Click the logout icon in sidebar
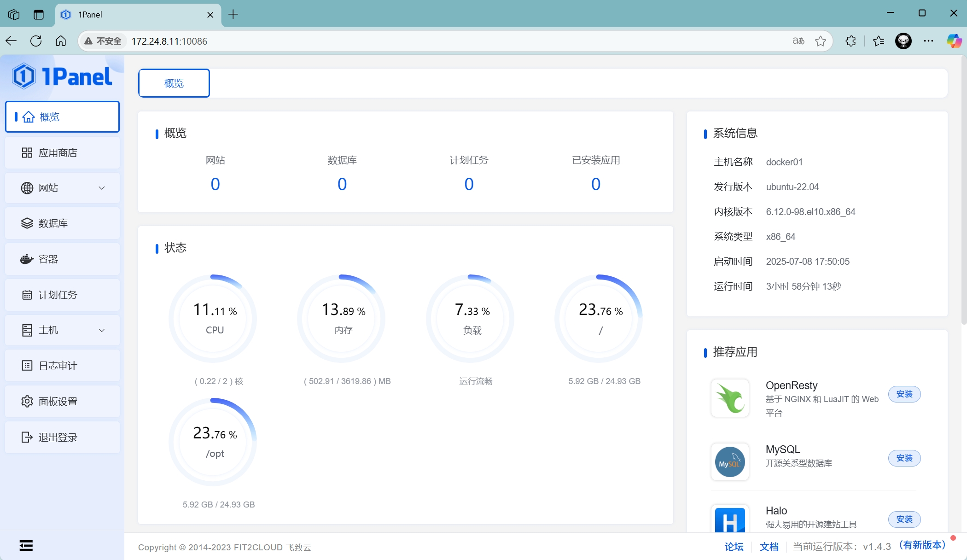The height and width of the screenshot is (560, 967). [27, 437]
